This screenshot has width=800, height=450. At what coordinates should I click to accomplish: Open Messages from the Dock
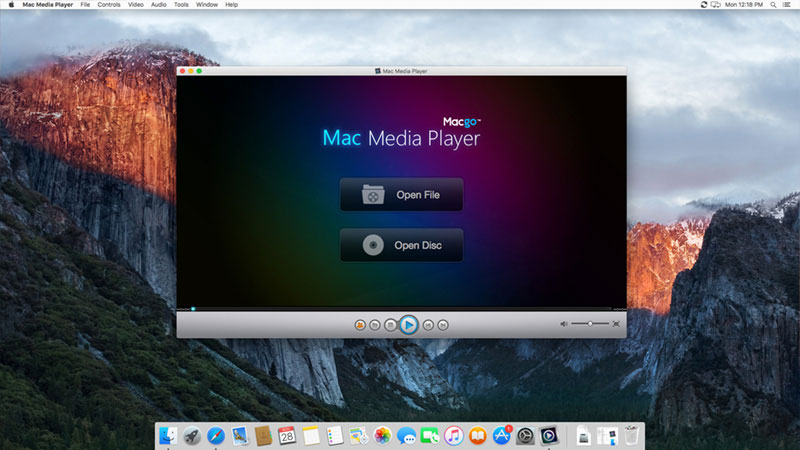pos(406,436)
